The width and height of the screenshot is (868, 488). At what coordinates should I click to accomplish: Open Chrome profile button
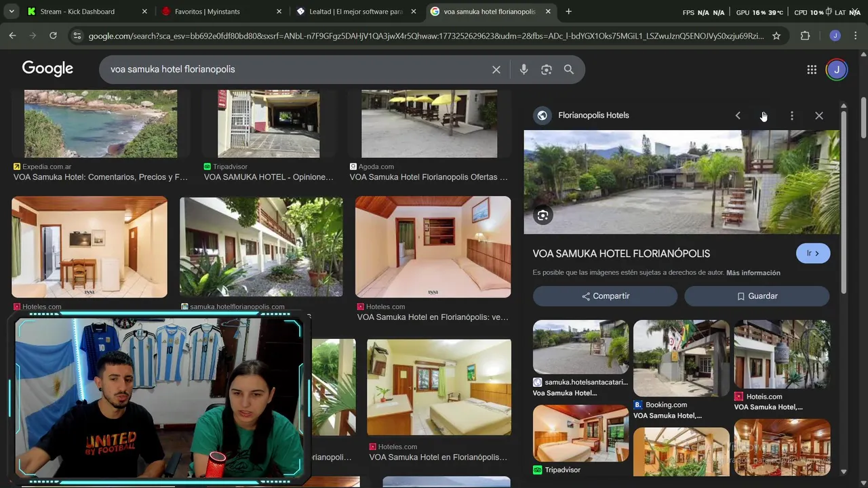point(835,35)
